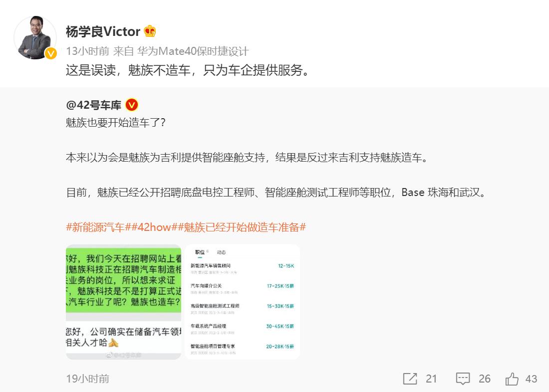Click the 19小时前 original post timestamp
Image resolution: width=549 pixels, height=392 pixels.
point(87,379)
